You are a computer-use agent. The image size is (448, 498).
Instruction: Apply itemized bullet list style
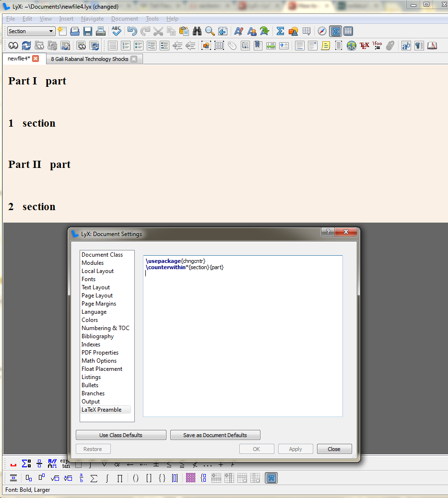tap(139, 46)
